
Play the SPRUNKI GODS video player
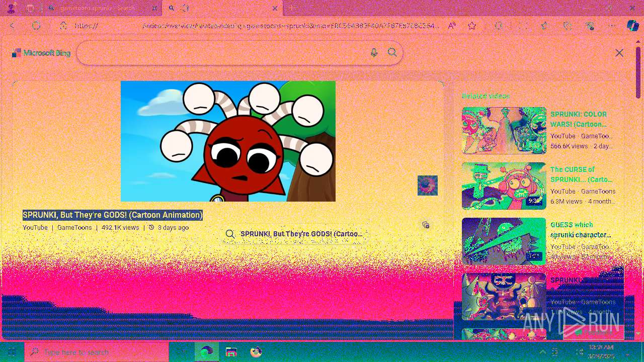228,141
